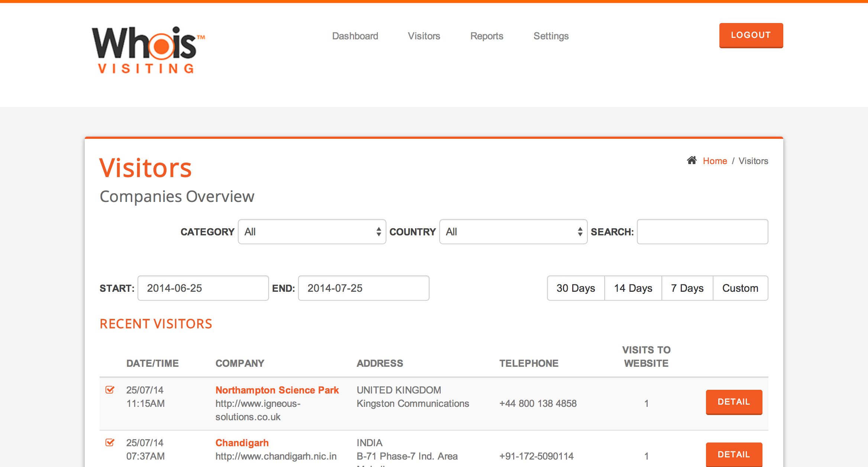Click the Start date field
The width and height of the screenshot is (868, 467).
[203, 288]
